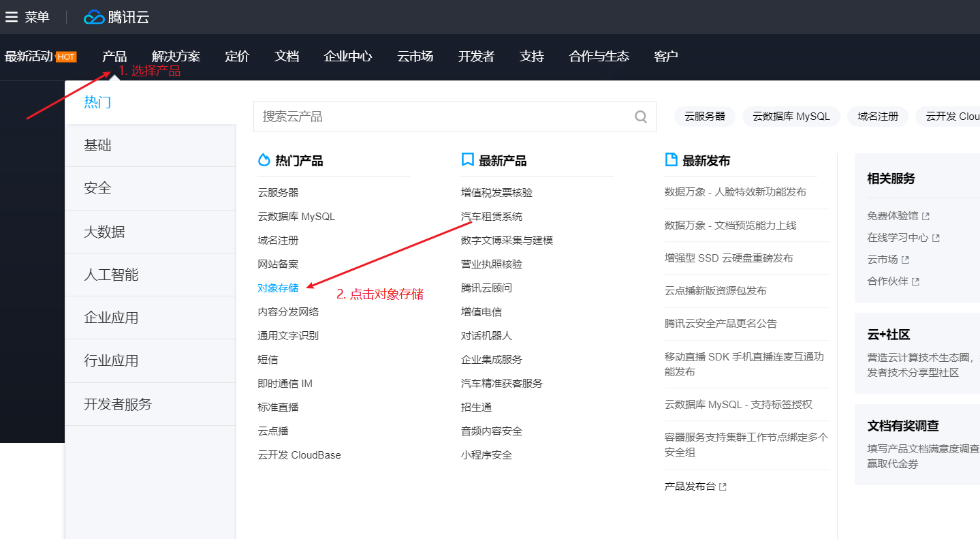The image size is (980, 539).
Task: Click the 云服务器 quick tag
Action: point(705,117)
